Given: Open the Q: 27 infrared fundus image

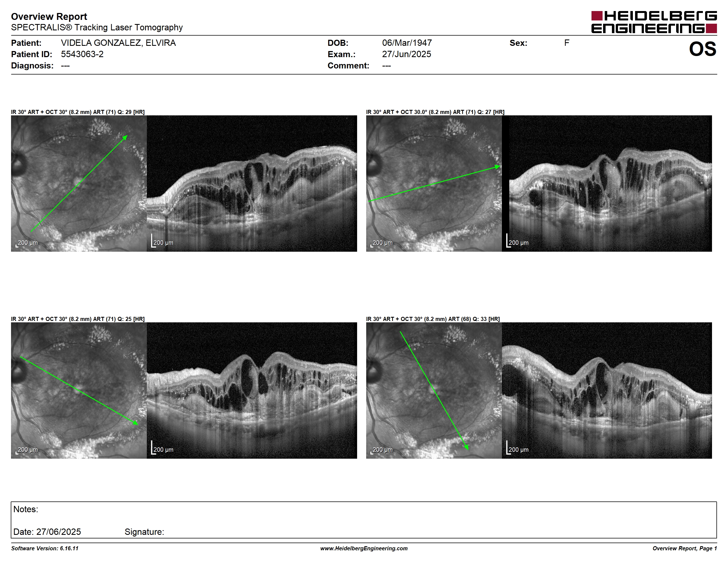Looking at the screenshot, I should click(434, 184).
